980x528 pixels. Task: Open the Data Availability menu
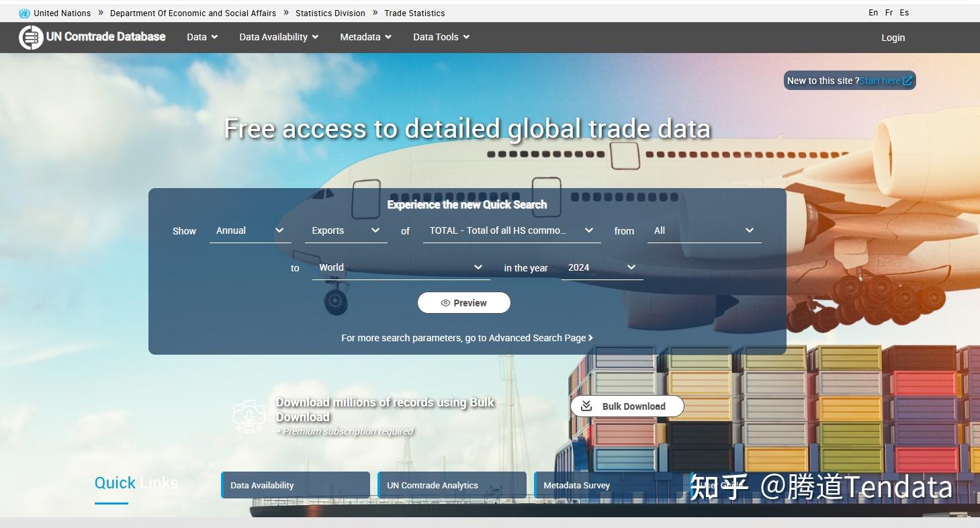pyautogui.click(x=279, y=37)
